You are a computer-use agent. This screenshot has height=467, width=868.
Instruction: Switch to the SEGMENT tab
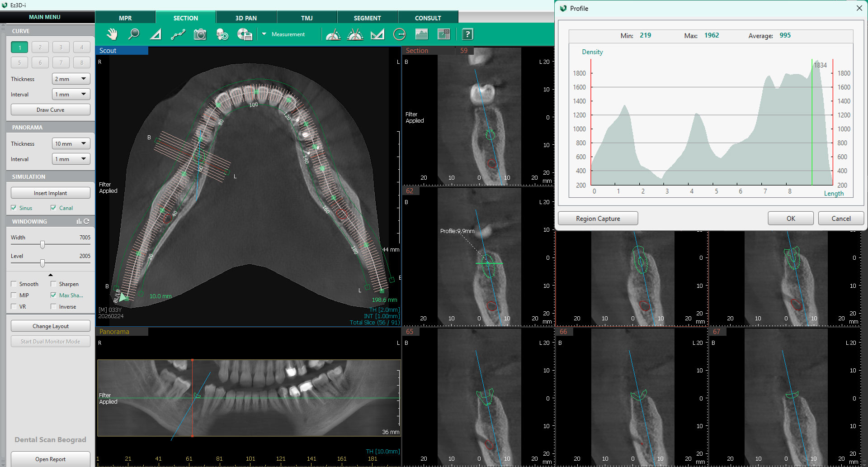(x=368, y=18)
